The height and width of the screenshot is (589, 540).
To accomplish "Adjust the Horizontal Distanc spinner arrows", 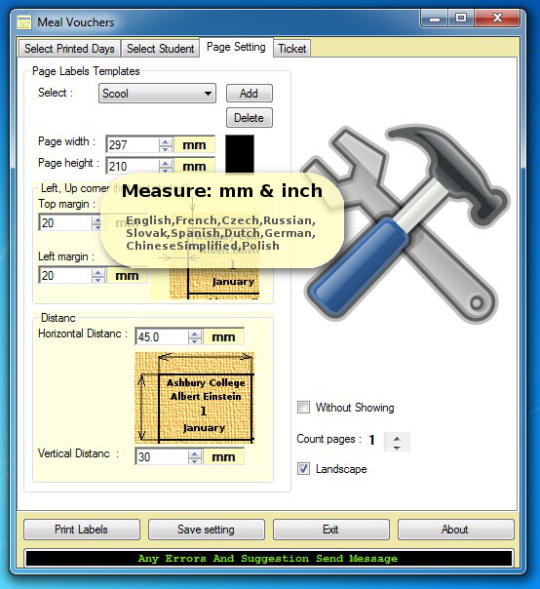I will click(195, 337).
